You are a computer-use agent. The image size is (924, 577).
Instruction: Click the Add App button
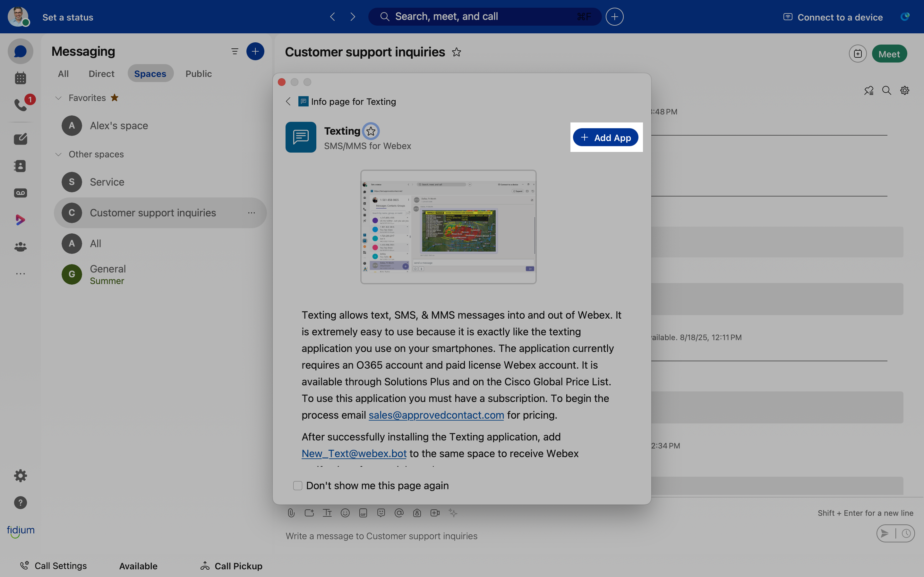point(605,138)
